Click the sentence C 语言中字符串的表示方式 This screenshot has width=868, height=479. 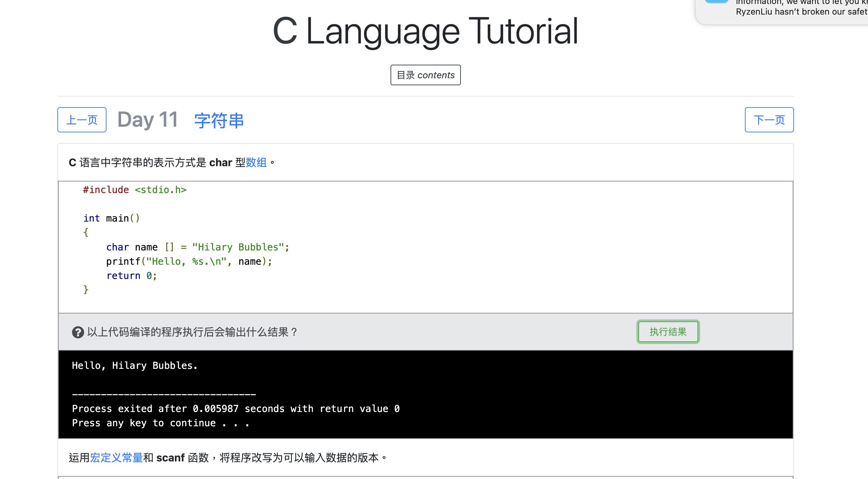(x=172, y=162)
